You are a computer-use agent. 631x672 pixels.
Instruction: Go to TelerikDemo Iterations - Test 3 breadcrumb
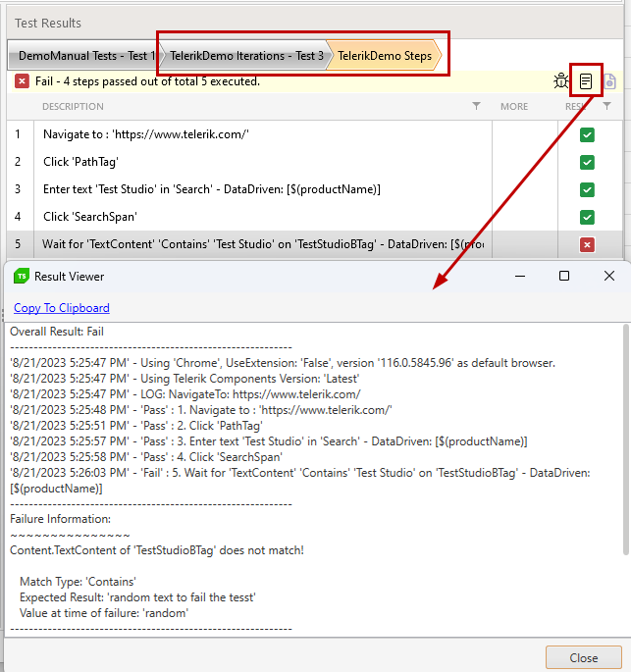coord(246,56)
